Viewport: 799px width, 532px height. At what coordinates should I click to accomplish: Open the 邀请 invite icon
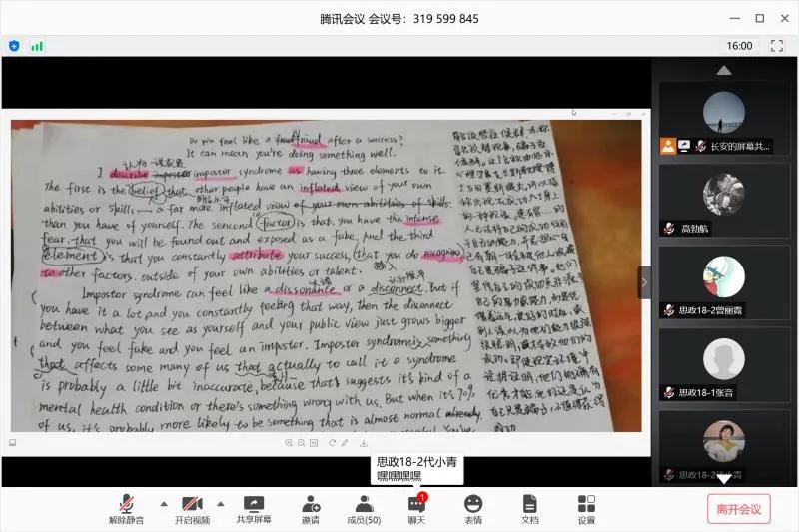point(311,508)
